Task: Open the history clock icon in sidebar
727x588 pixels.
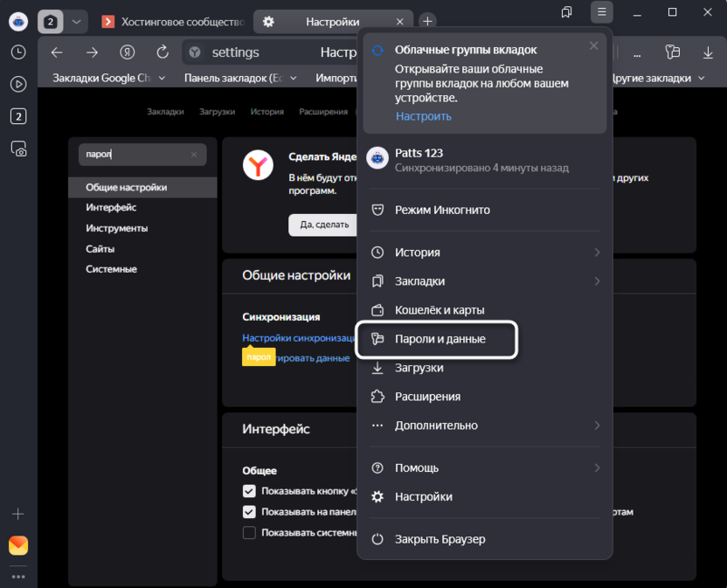Action: click(18, 52)
